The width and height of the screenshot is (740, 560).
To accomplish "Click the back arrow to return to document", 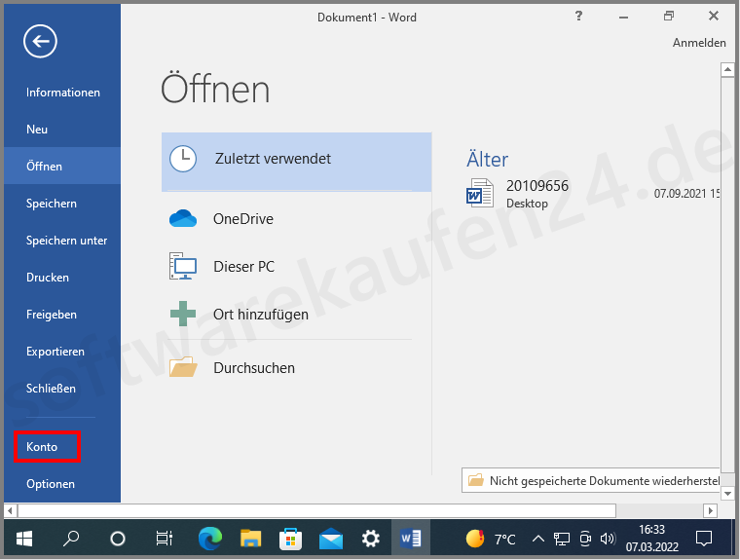I will pos(41,41).
